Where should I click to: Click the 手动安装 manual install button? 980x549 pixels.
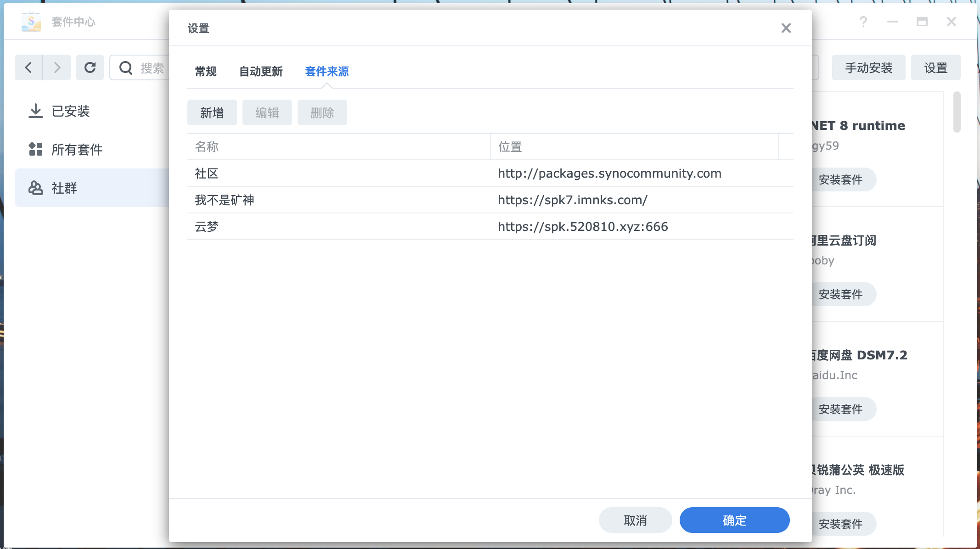click(x=868, y=68)
